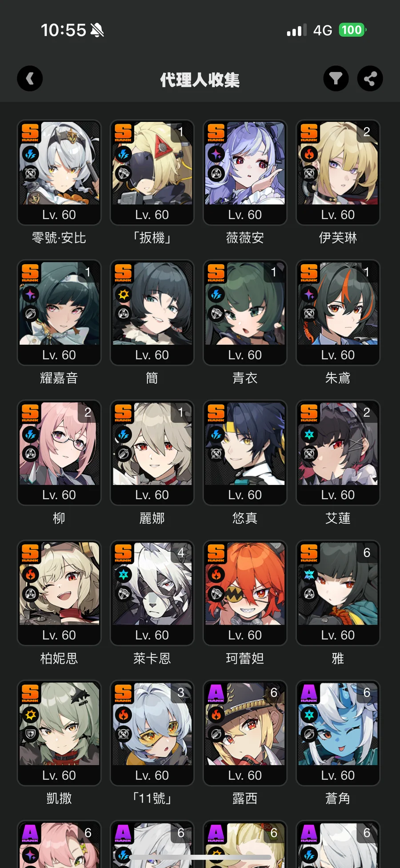Open the filter funnel icon
Image resolution: width=400 pixels, height=868 pixels.
click(x=336, y=79)
